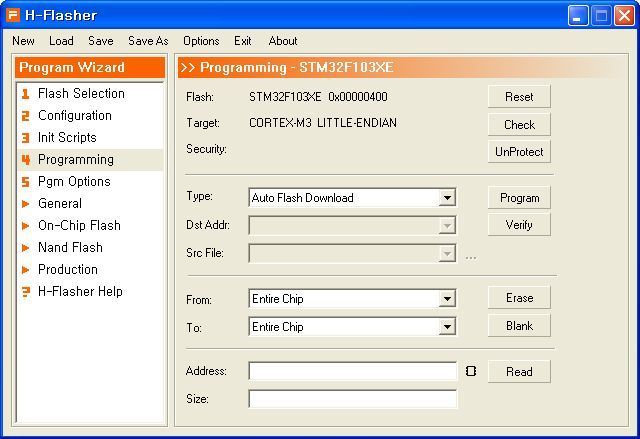Viewport: 640px width, 439px height.
Task: Click the To Entire Chip combo box
Action: tap(352, 327)
